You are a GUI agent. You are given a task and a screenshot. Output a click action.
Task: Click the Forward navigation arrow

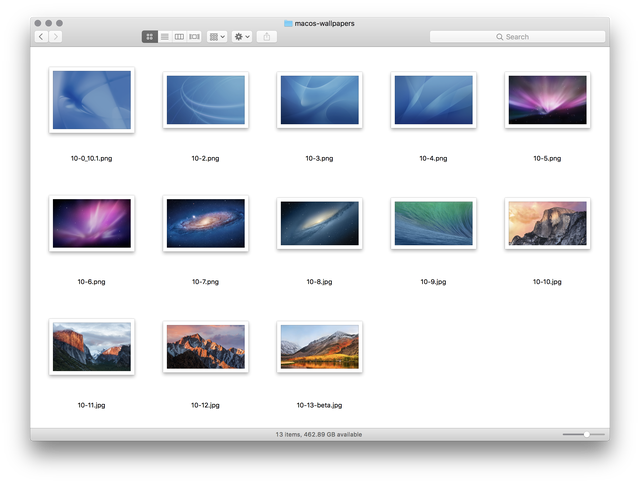pos(55,37)
